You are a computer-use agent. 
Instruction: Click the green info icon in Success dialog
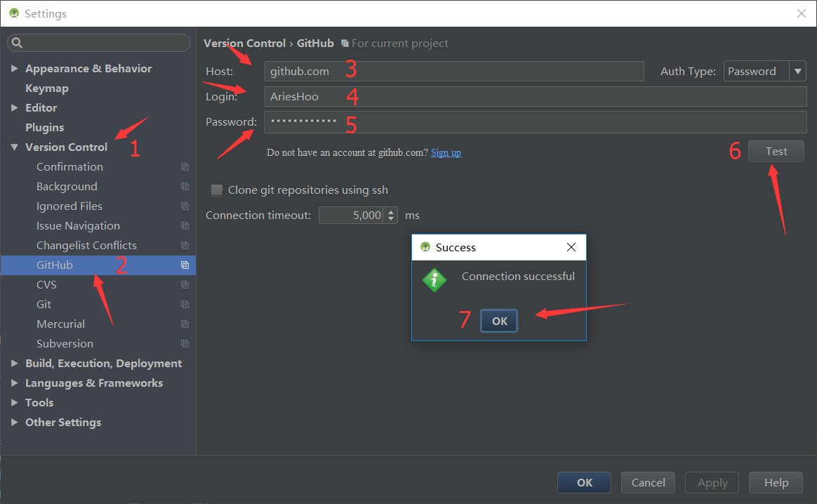pos(434,280)
